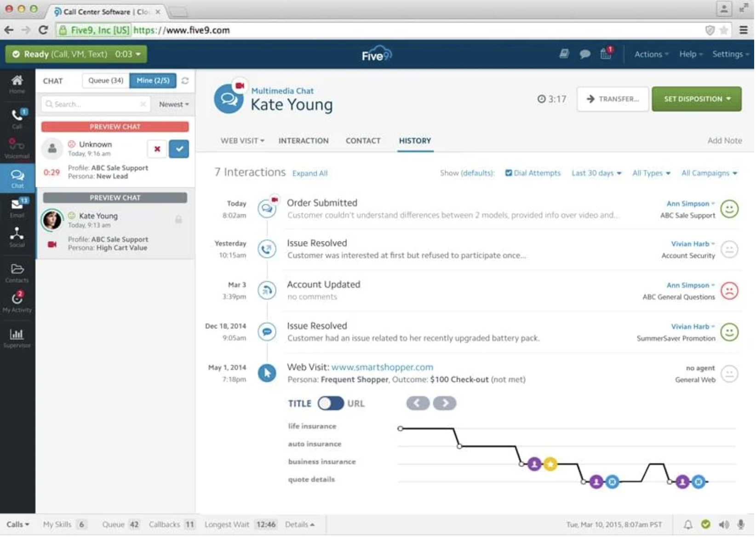
Task: Open the Settings menu
Action: pos(730,54)
